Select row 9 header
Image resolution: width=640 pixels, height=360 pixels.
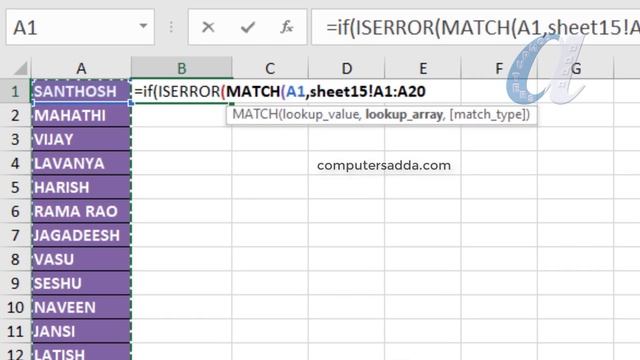[16, 283]
